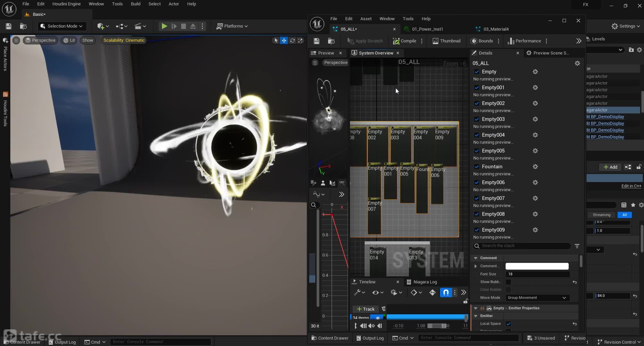This screenshot has width=644, height=346.
Task: Click the Eject button in play controls
Action: pos(193,26)
